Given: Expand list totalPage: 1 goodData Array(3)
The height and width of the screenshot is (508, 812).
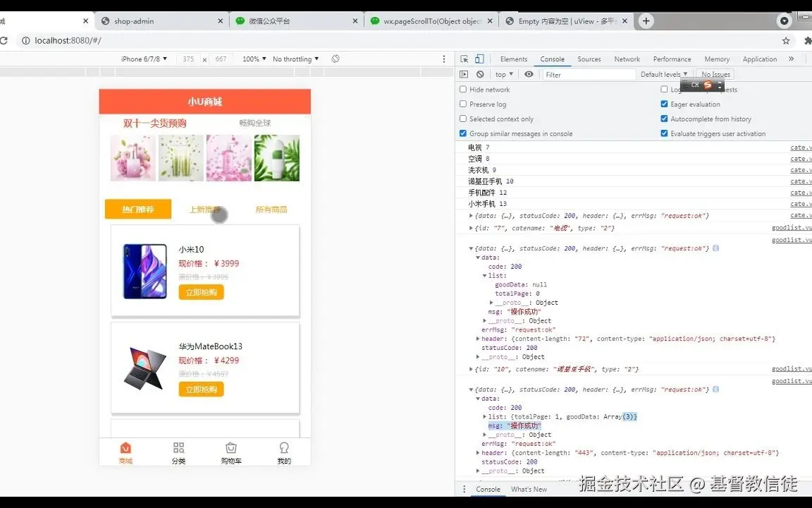Looking at the screenshot, I should [485, 416].
